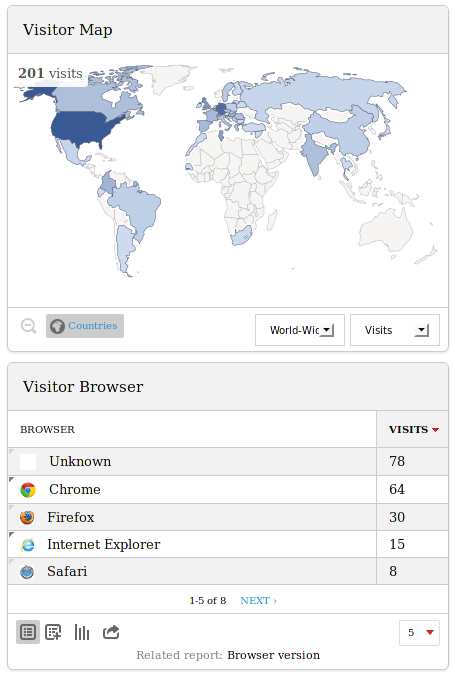Click the Firefox browser icon
Screen dimensions: 455x675
tap(27, 517)
